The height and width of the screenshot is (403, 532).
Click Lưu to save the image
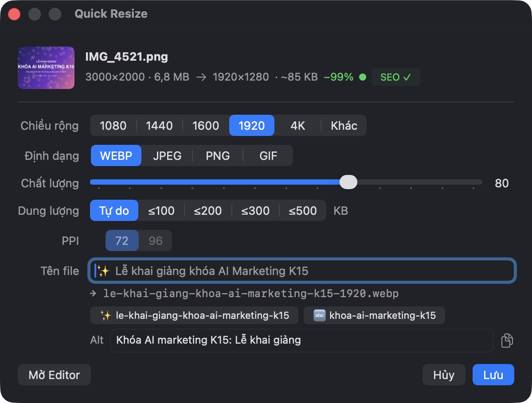(493, 375)
